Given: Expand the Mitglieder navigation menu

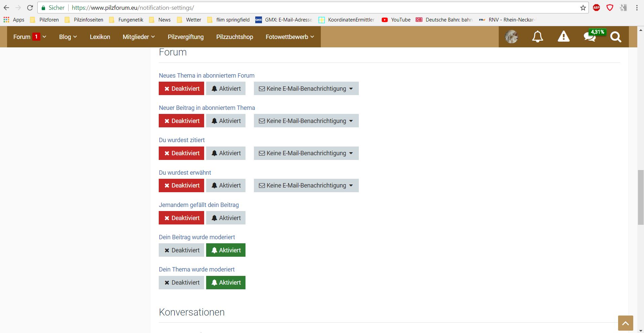Looking at the screenshot, I should pyautogui.click(x=139, y=37).
